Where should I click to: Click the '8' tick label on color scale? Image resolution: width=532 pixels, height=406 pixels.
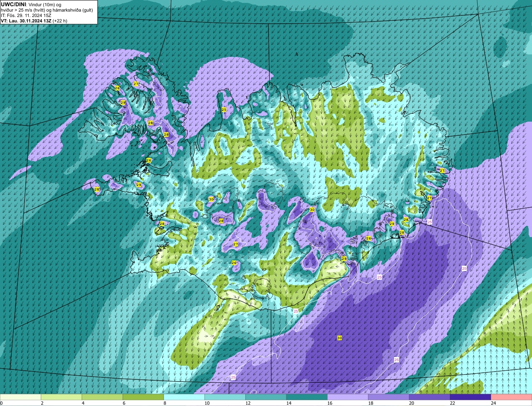[164, 403]
